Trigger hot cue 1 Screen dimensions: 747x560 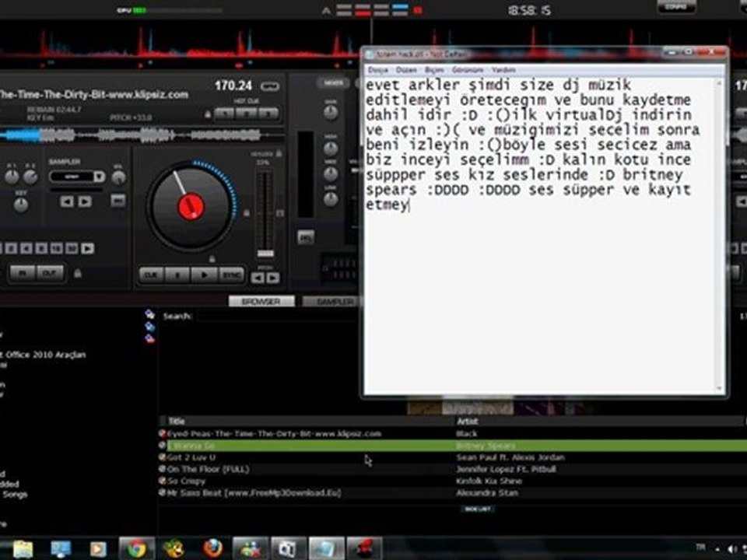225,114
